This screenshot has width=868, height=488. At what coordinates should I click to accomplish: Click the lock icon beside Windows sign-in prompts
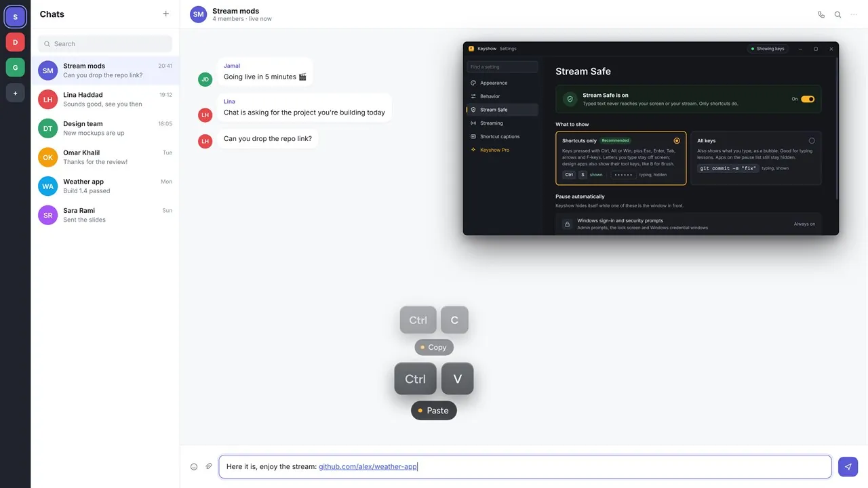(x=568, y=224)
